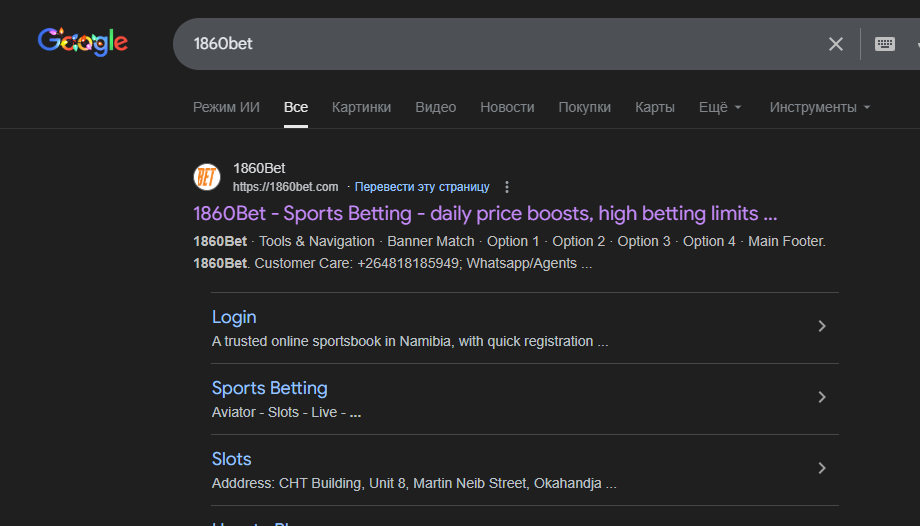Expand the Инструменты dropdown
Viewport: 920px width, 526px height.
(x=820, y=107)
